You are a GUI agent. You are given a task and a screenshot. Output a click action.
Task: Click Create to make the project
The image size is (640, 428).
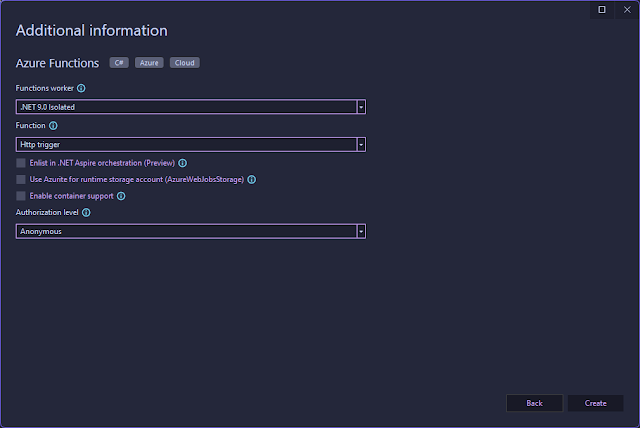pos(596,403)
